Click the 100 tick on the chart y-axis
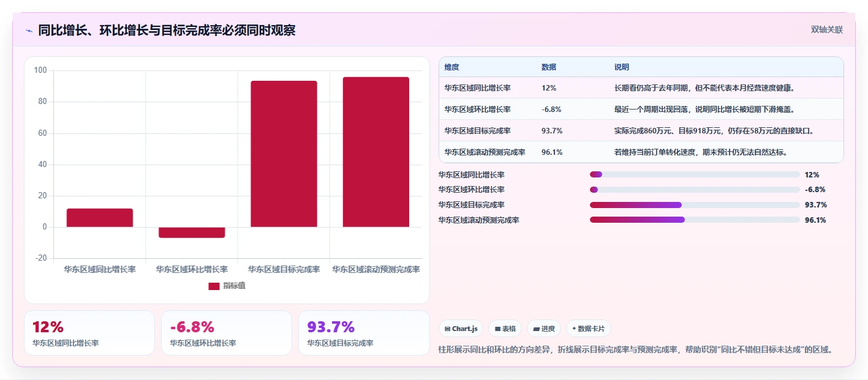 pyautogui.click(x=40, y=70)
